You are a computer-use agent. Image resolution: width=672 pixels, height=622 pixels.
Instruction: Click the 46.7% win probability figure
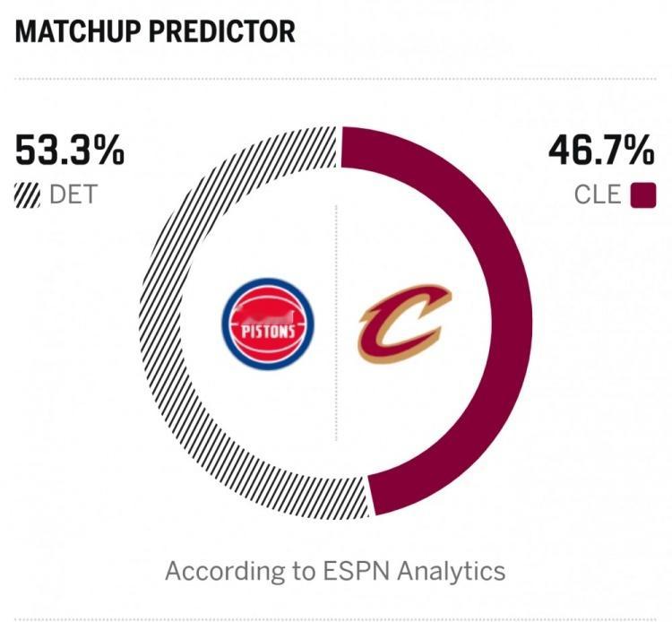[x=601, y=151]
